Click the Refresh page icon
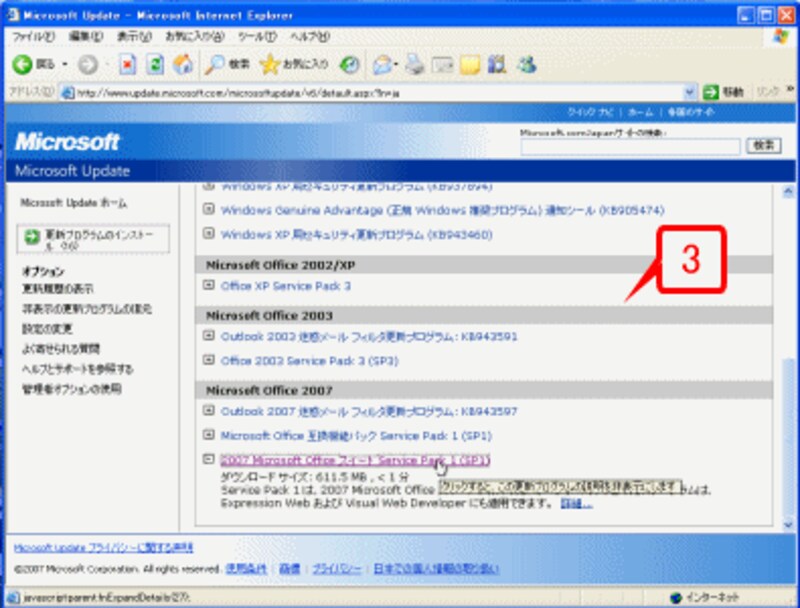This screenshot has height=608, width=800. tap(155, 67)
